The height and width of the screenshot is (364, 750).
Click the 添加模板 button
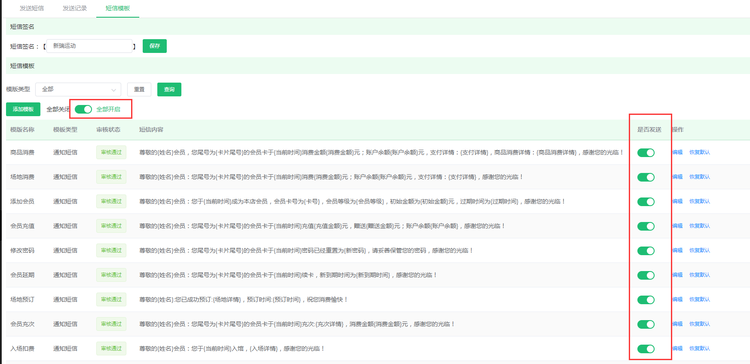click(23, 109)
